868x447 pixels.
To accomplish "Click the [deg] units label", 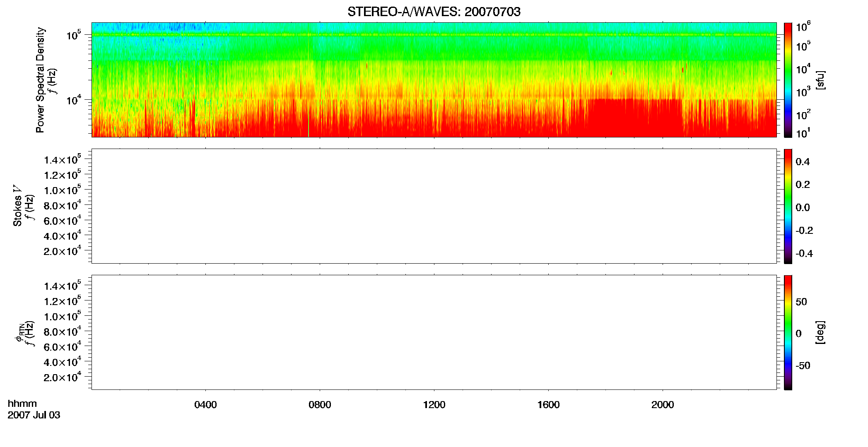I will pyautogui.click(x=820, y=332).
